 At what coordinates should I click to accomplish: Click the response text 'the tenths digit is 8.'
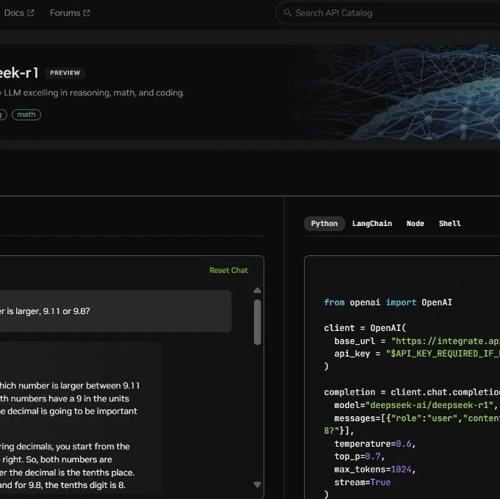pos(85,485)
